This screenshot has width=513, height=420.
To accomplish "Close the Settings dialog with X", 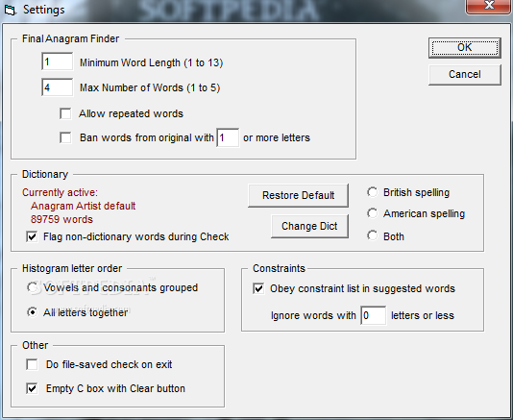I will 488,6.
